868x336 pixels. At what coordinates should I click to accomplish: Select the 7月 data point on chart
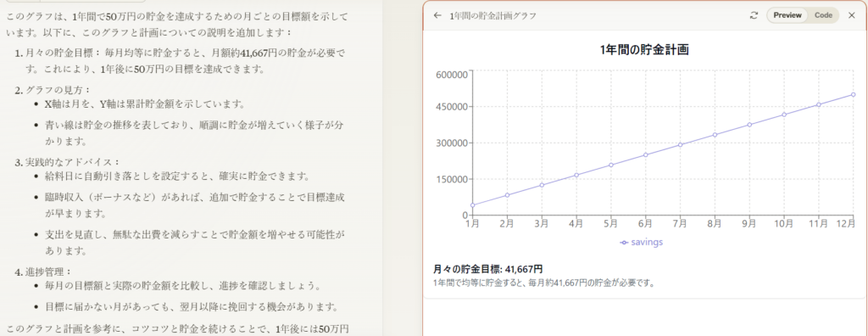pyautogui.click(x=681, y=145)
